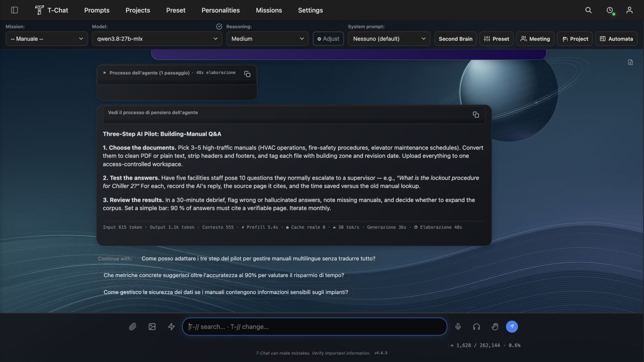Focus the message input field
Viewport: 644px width, 362px height.
pos(314,327)
